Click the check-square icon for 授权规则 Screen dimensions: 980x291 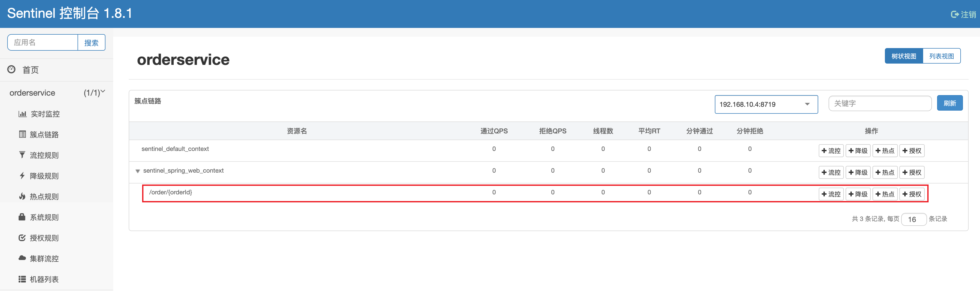coord(22,238)
